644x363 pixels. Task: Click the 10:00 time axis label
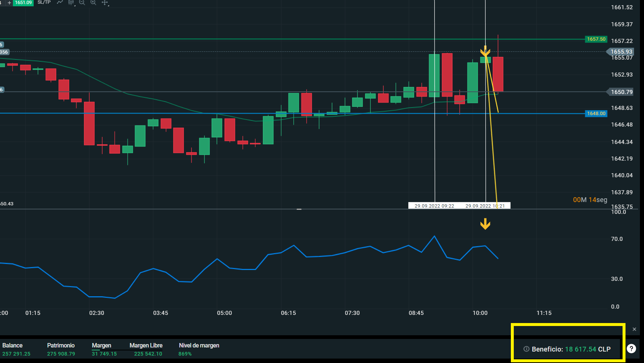[x=480, y=313]
